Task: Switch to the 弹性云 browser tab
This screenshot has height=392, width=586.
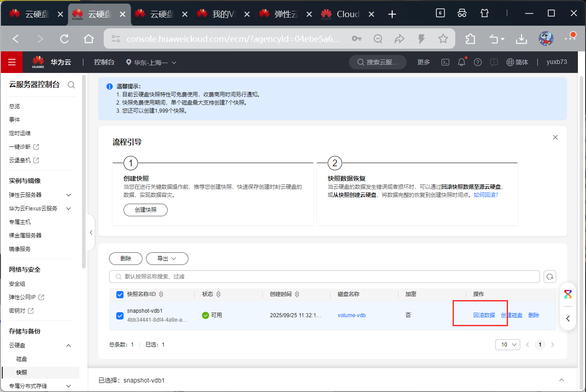Action: 286,14
